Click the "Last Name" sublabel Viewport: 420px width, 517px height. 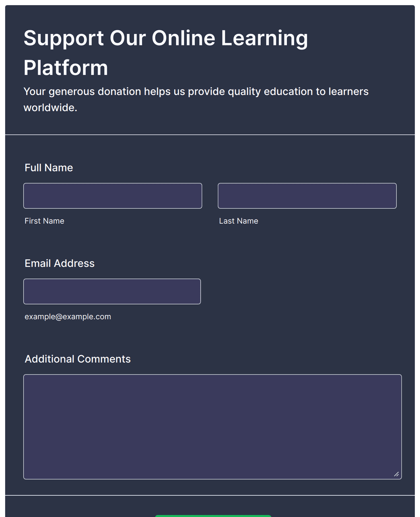239,221
